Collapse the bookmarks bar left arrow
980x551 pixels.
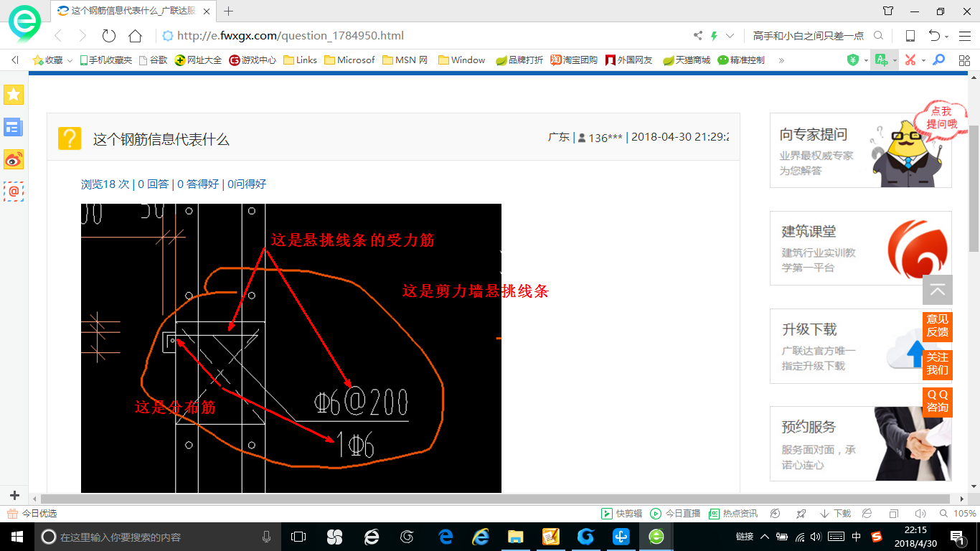[15, 60]
